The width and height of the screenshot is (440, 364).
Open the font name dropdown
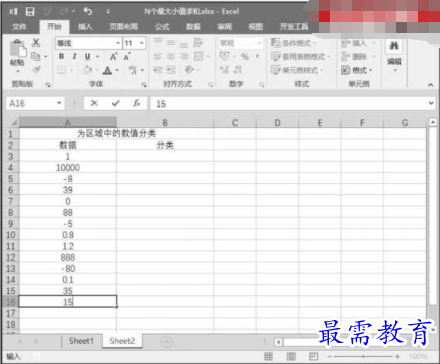pyautogui.click(x=118, y=43)
